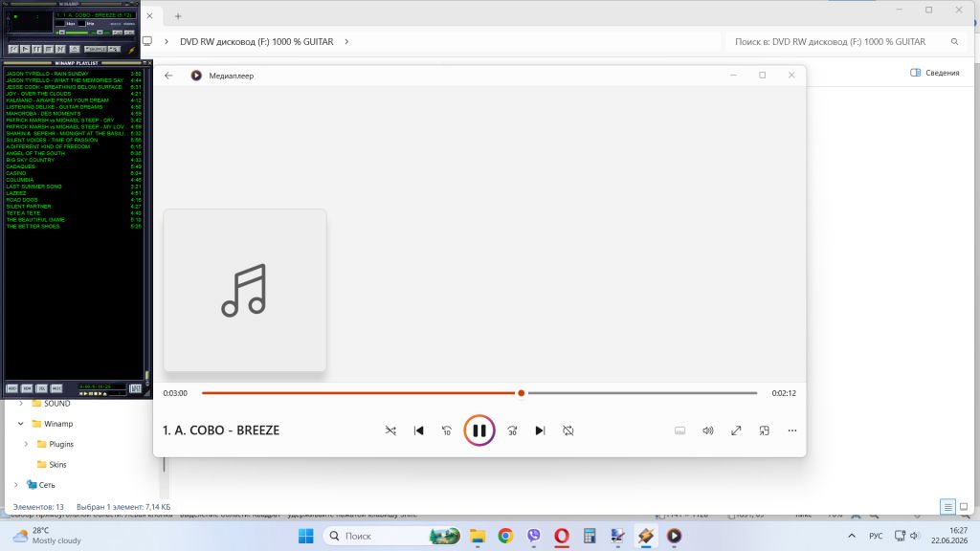This screenshot has width=980, height=551.
Task: Open Calculator from the taskbar
Action: (x=590, y=536)
